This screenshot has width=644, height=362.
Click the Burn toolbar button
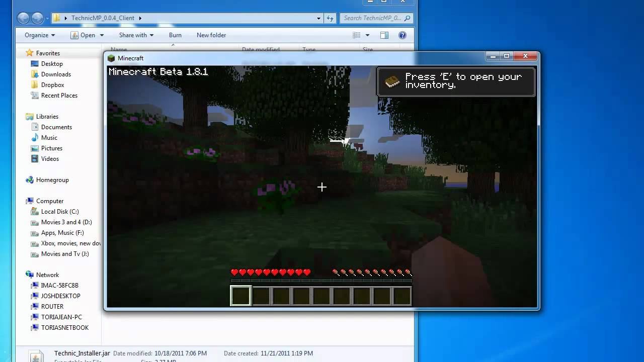[x=175, y=35]
